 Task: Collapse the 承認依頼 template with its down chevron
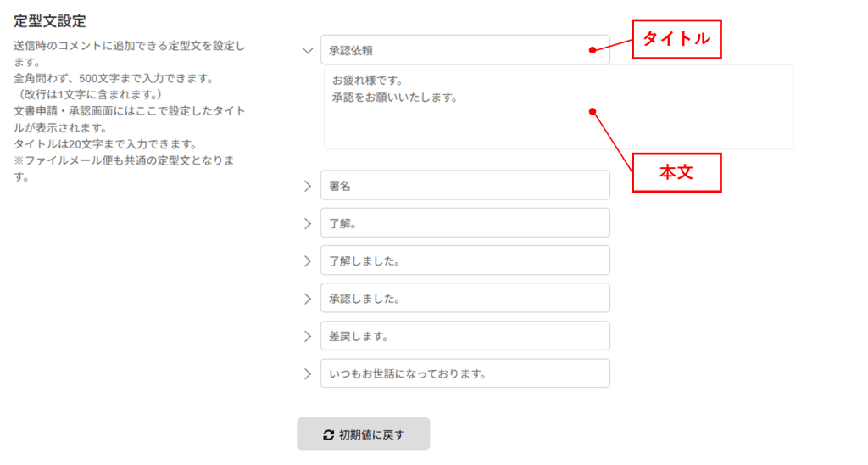(x=307, y=50)
